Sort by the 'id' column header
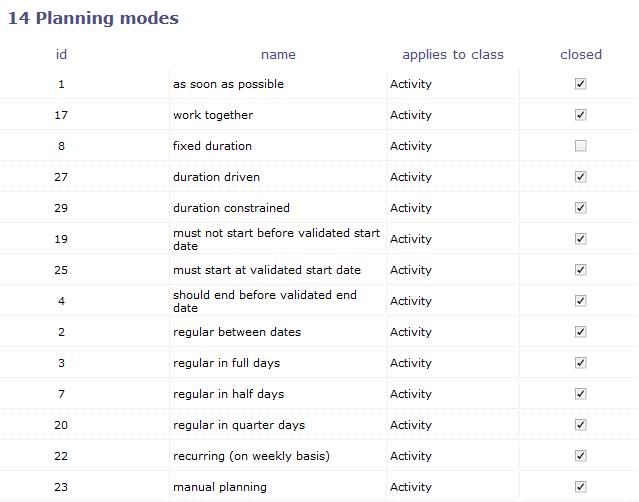The height and width of the screenshot is (502, 639). coord(61,54)
